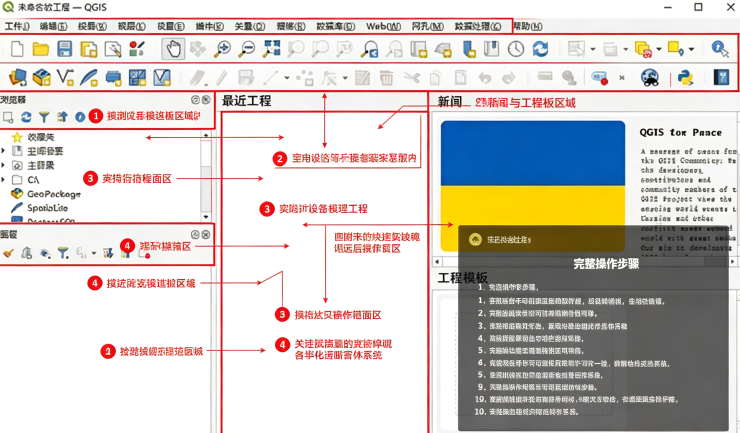740x433 pixels.
Task: Toggle Browser panel properties info widget
Action: click(x=80, y=117)
